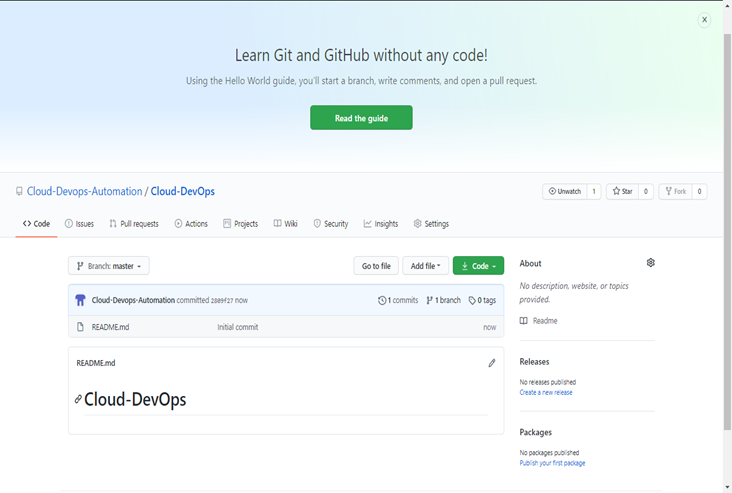Open the Projects tab
Viewport: 732px width, 493px height.
pyautogui.click(x=240, y=224)
